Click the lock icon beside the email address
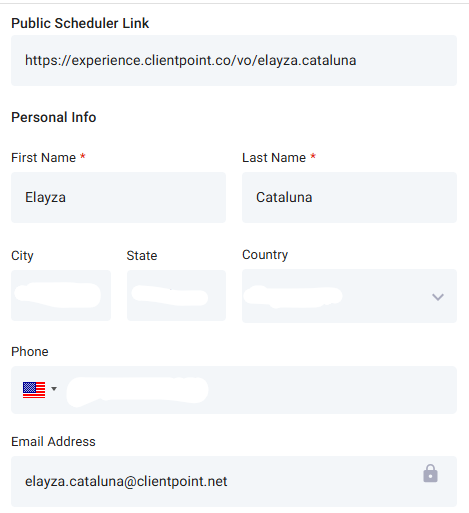Image resolution: width=469 pixels, height=513 pixels. [x=430, y=473]
